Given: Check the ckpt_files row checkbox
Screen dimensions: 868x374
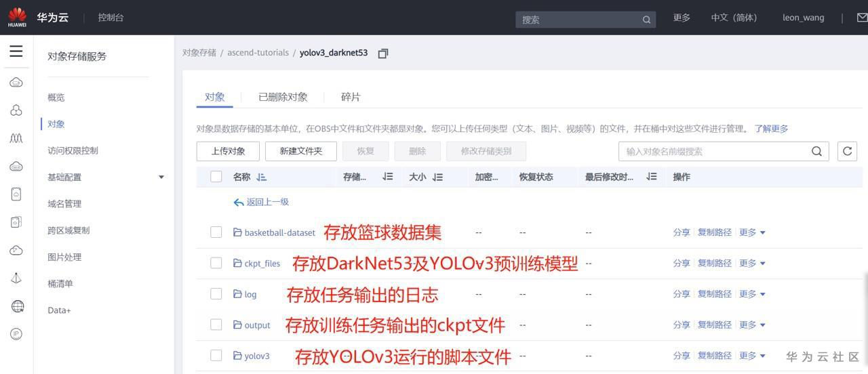Looking at the screenshot, I should coord(216,263).
